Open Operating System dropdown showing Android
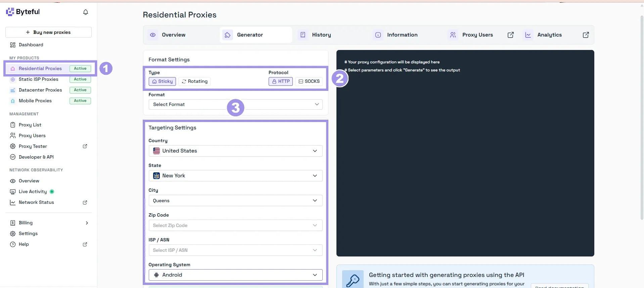 click(x=235, y=275)
